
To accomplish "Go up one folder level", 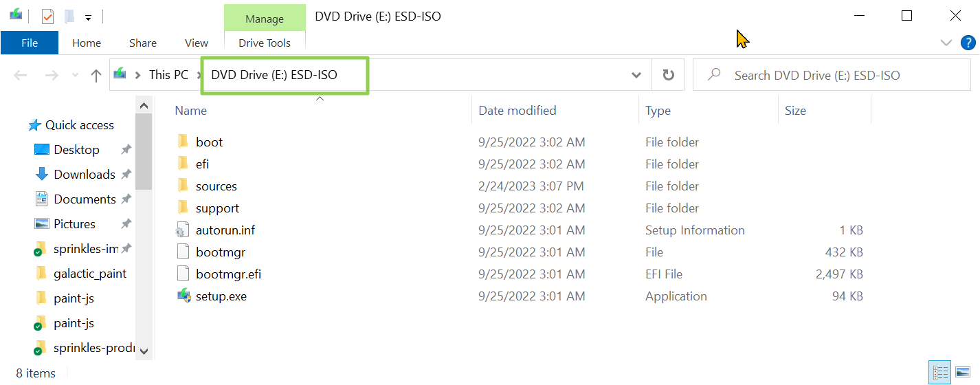I will (x=96, y=76).
